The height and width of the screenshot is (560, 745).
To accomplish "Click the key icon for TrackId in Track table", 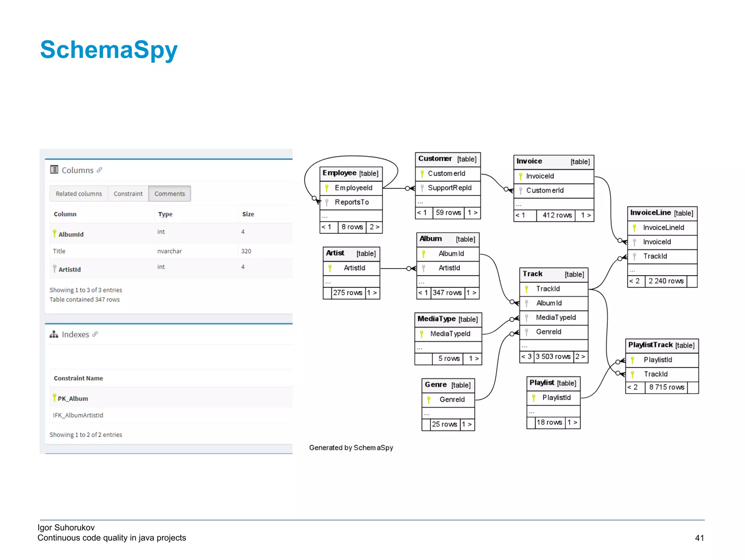I will (526, 289).
